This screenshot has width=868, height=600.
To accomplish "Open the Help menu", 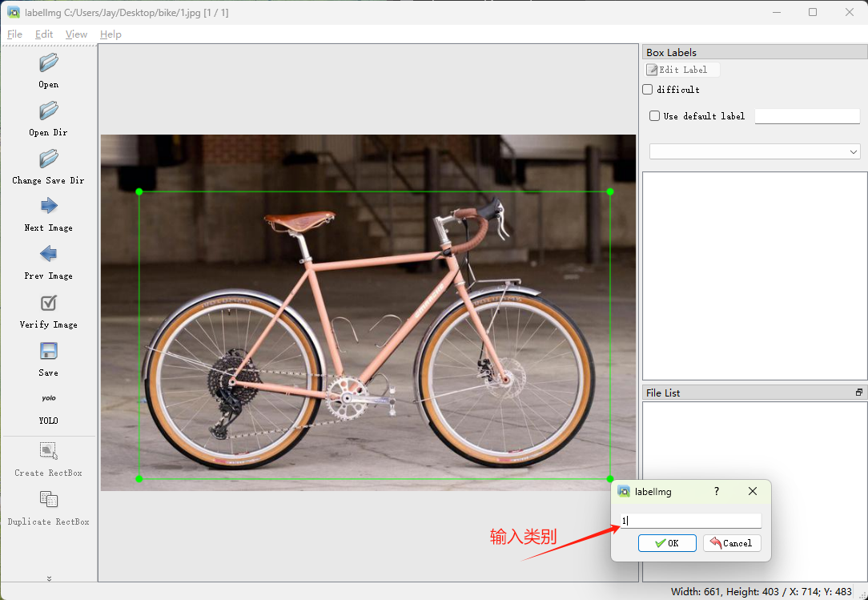I will (x=111, y=34).
